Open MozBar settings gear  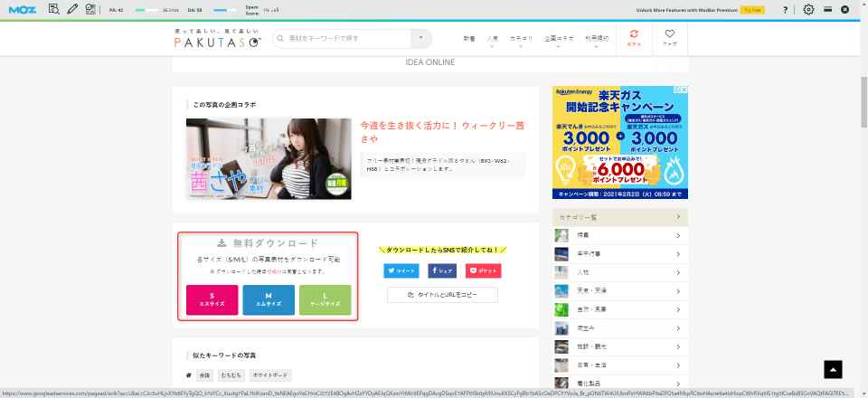tap(808, 9)
